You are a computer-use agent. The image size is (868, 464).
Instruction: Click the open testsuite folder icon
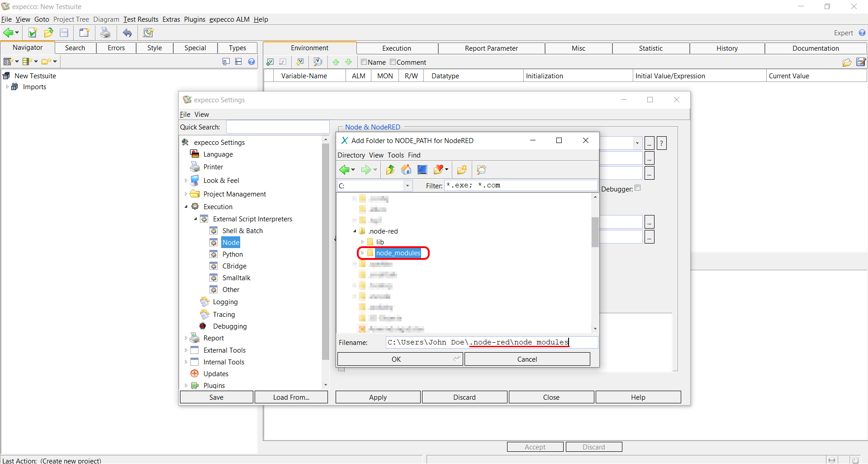tap(48, 33)
